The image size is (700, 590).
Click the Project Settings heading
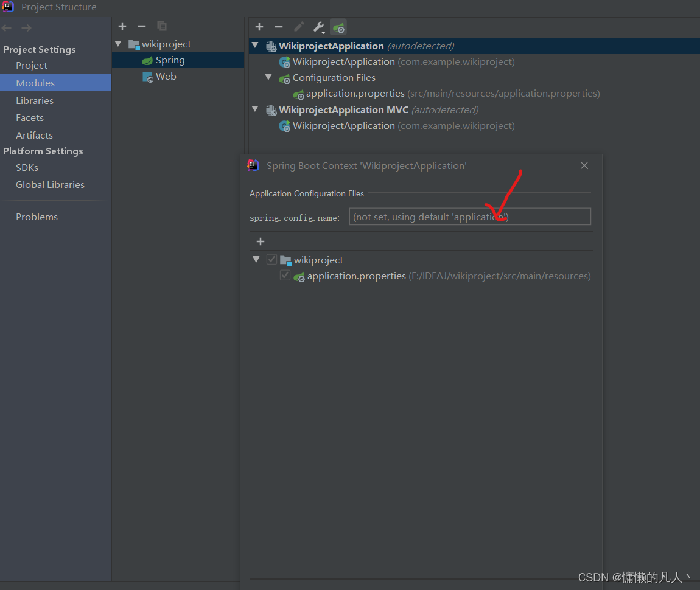40,49
